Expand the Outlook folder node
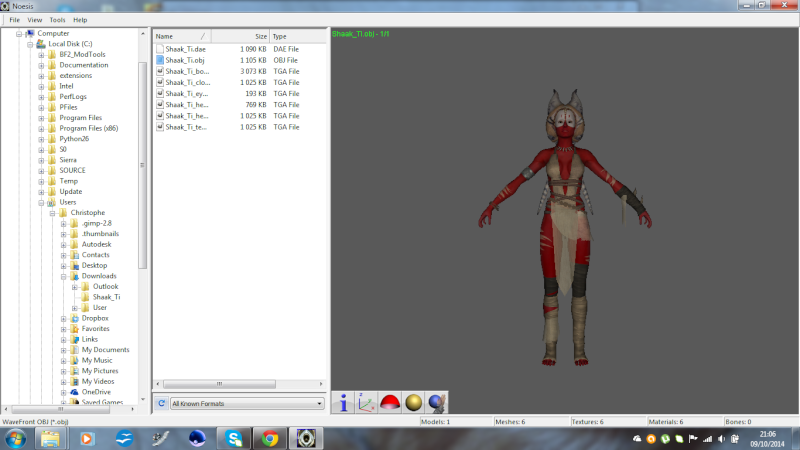 75,287
